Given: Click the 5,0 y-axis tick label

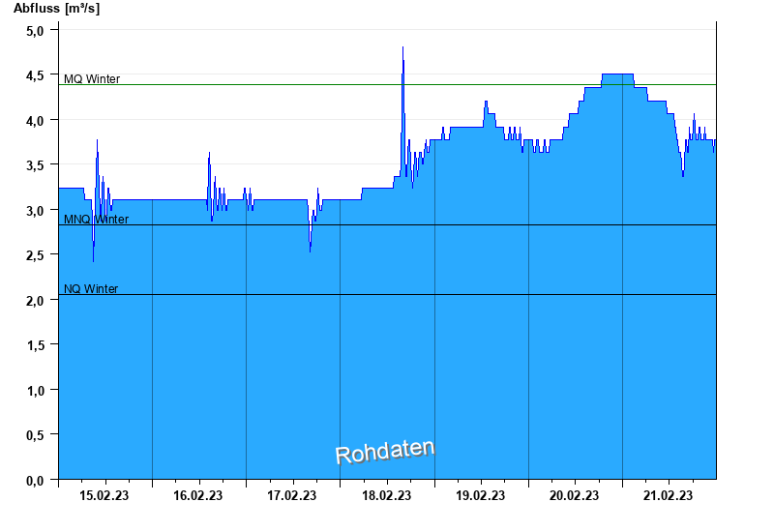Looking at the screenshot, I should pos(35,31).
